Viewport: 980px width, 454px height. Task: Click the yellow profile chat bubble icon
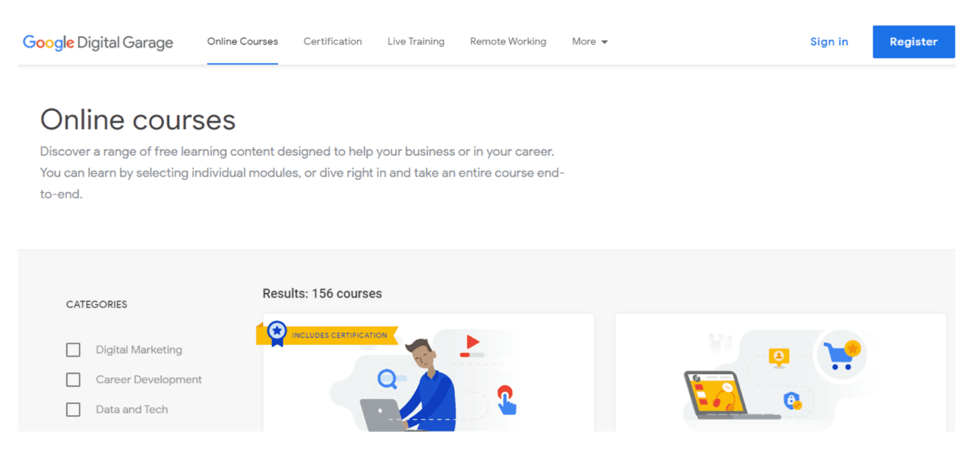(779, 358)
